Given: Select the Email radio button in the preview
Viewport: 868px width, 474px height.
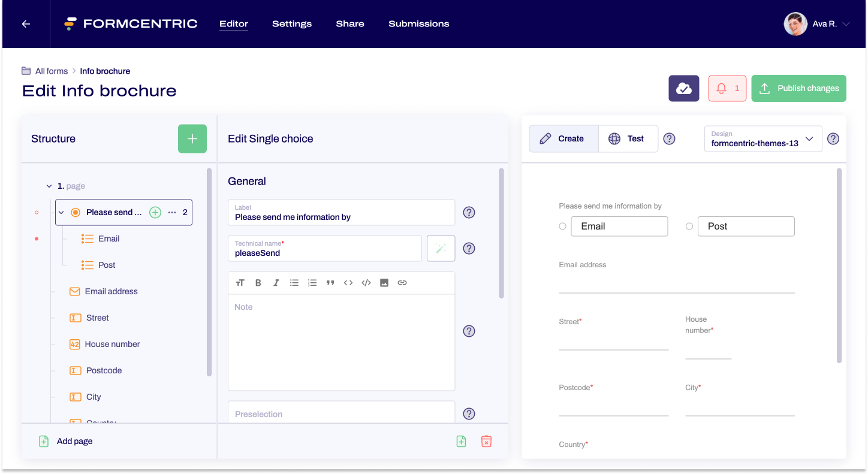Looking at the screenshot, I should (x=562, y=226).
